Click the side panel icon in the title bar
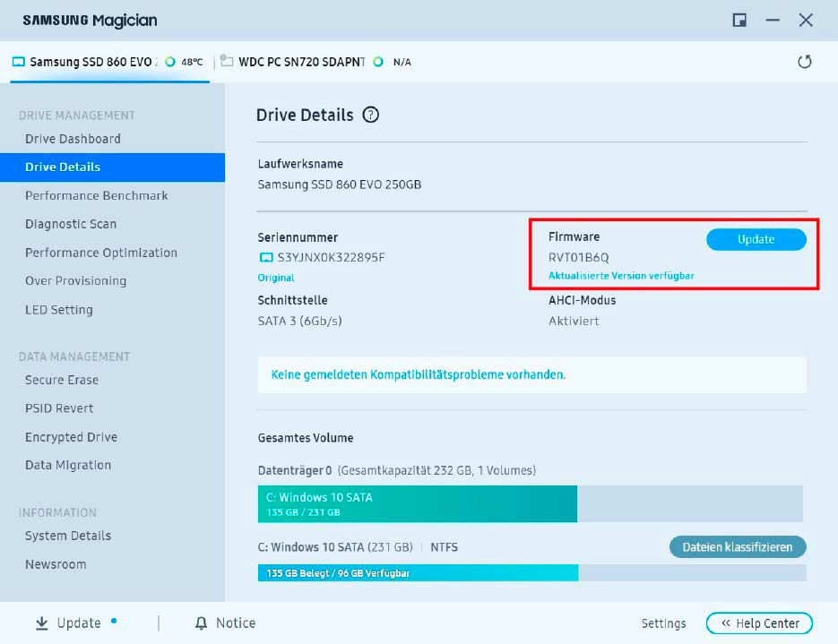The width and height of the screenshot is (838, 644). coord(740,19)
